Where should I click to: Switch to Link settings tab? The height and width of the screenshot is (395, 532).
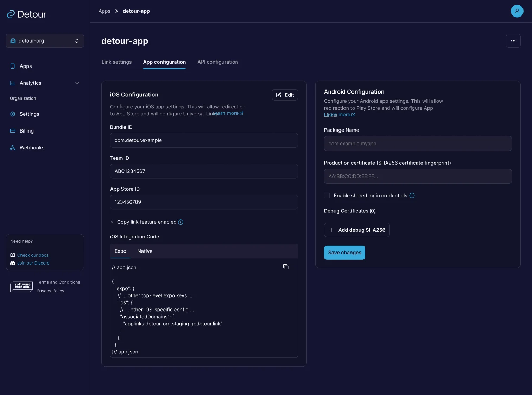pos(116,62)
